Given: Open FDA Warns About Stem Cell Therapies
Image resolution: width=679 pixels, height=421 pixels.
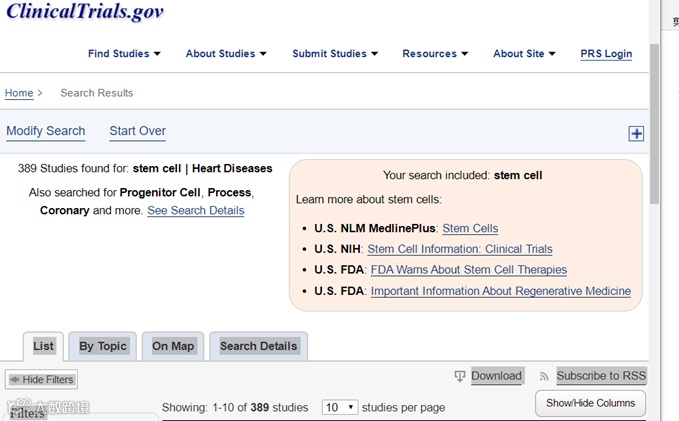Looking at the screenshot, I should [468, 270].
